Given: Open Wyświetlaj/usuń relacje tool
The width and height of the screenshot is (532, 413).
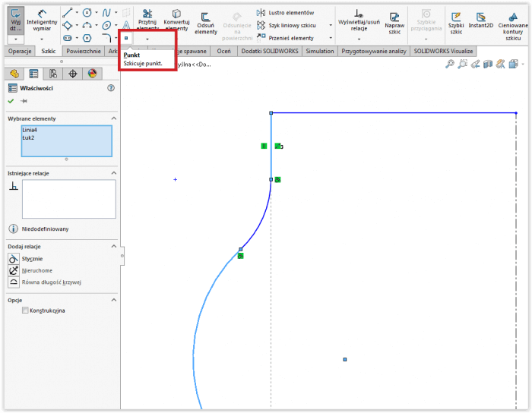Looking at the screenshot, I should pyautogui.click(x=359, y=20).
